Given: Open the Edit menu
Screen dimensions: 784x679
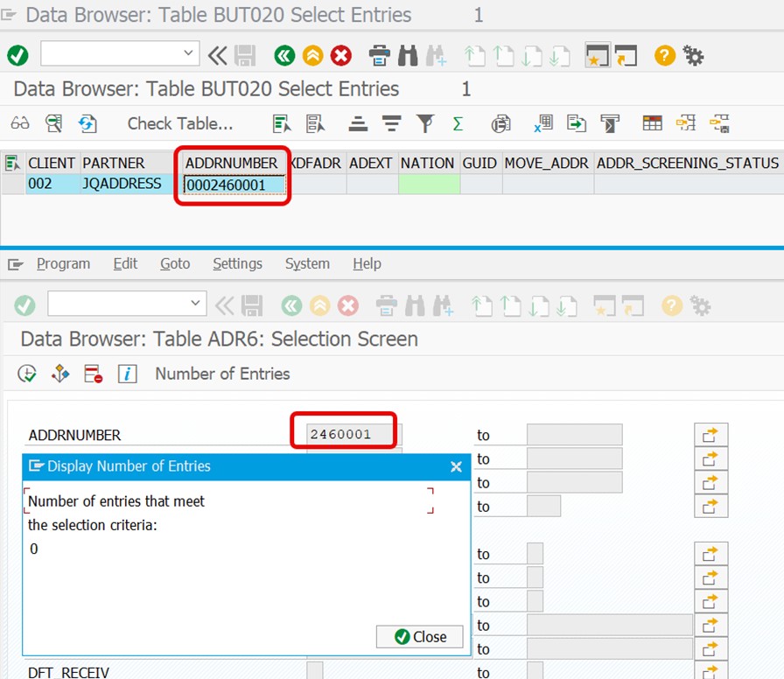Looking at the screenshot, I should (x=125, y=263).
